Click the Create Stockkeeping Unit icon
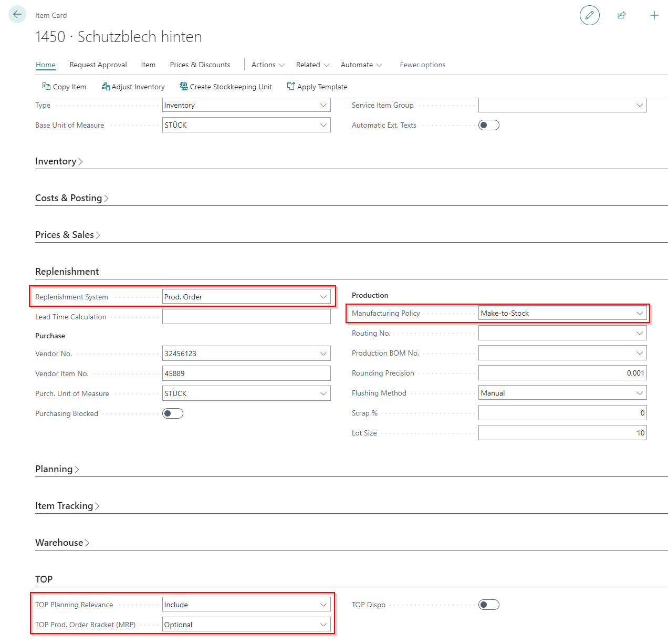Screen dimensions: 668x644 [184, 87]
